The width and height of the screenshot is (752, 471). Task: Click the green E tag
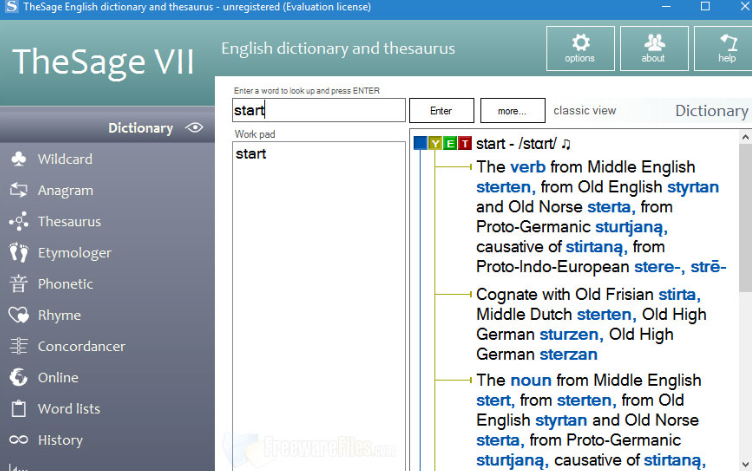[x=450, y=143]
